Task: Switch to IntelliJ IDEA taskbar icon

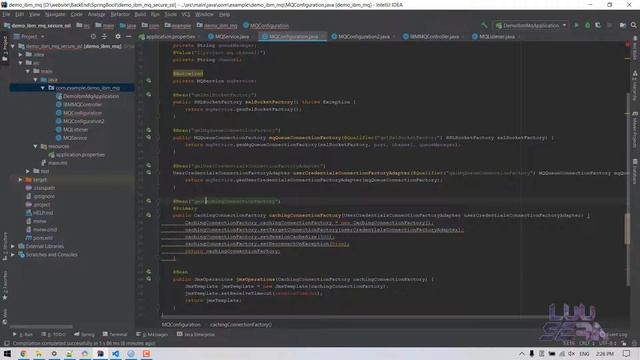Action: point(100,353)
